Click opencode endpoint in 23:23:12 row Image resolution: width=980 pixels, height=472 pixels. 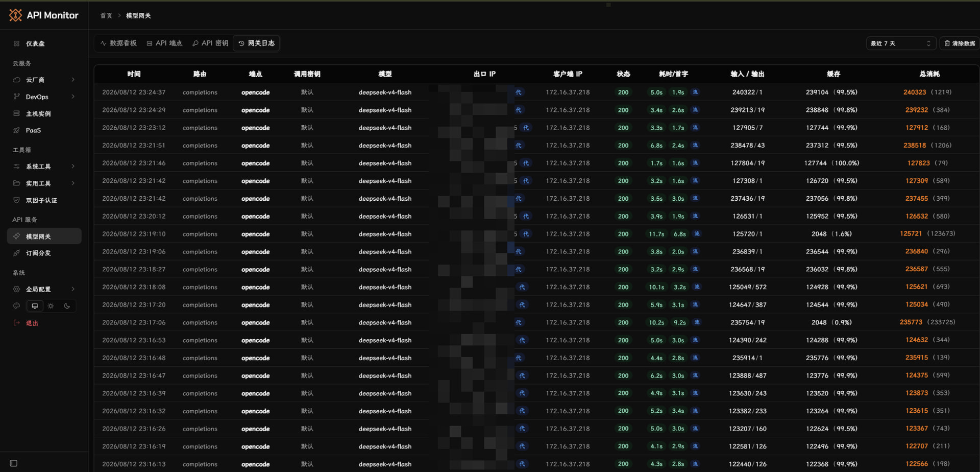pyautogui.click(x=256, y=128)
